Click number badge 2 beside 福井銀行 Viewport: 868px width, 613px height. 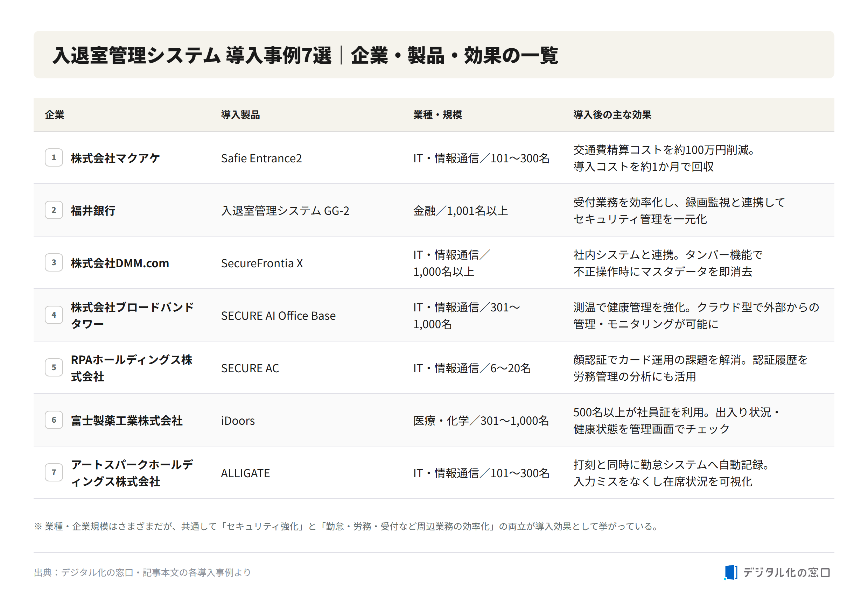point(54,210)
